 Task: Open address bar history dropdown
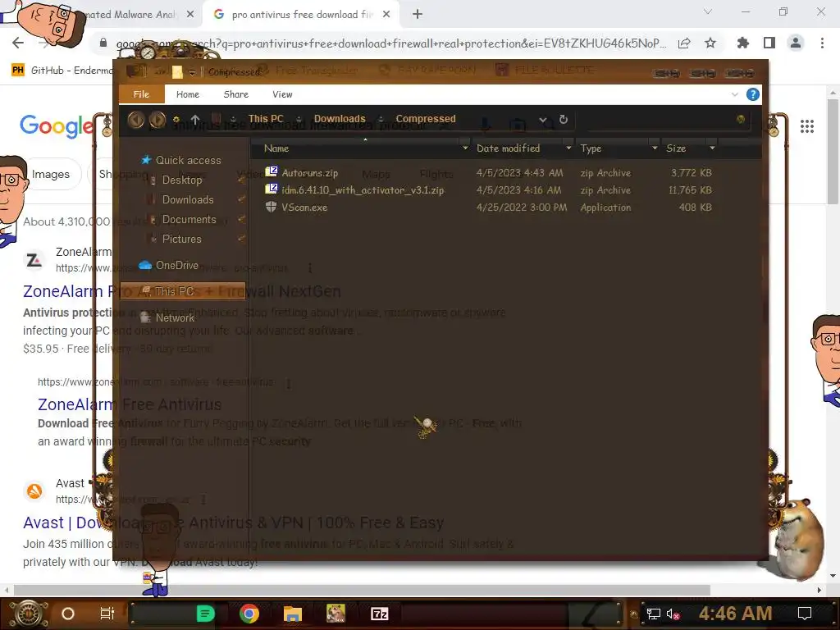(543, 120)
